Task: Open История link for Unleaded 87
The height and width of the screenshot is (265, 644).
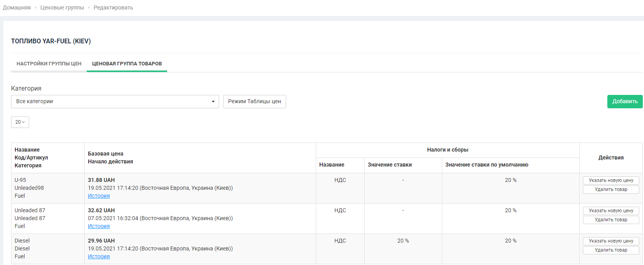Action: pos(99,226)
